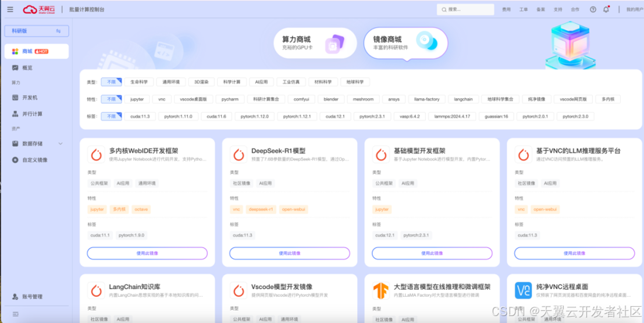The height and width of the screenshot is (323, 644).
Task: Select the guassian:16 tag filter
Action: click(x=496, y=116)
